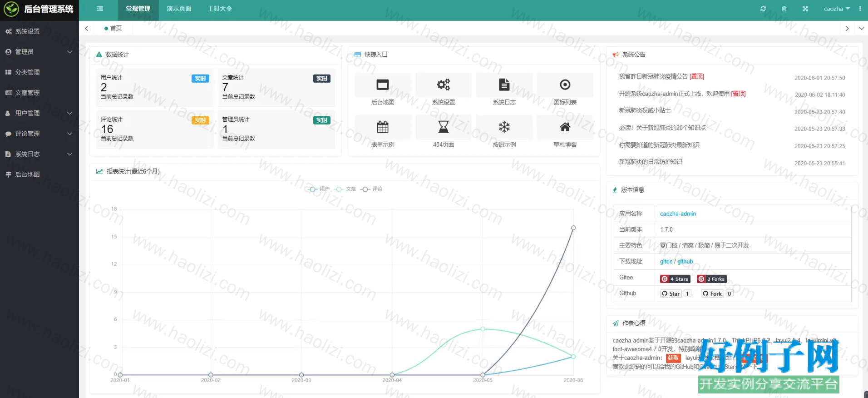Toggle 评论 series in chart legend

click(x=371, y=189)
